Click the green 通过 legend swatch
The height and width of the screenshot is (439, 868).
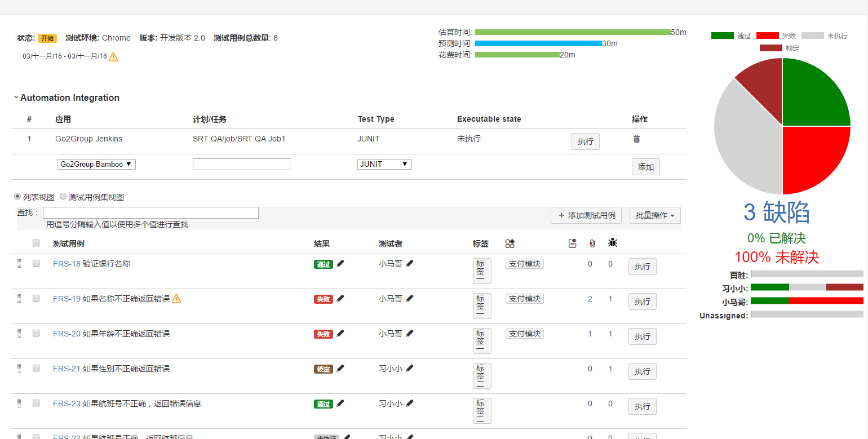[722, 36]
